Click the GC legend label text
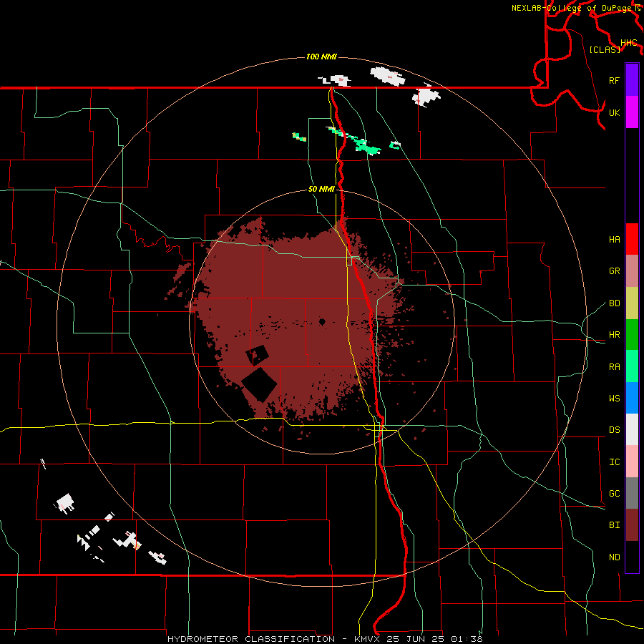The image size is (644, 644). pos(615,494)
